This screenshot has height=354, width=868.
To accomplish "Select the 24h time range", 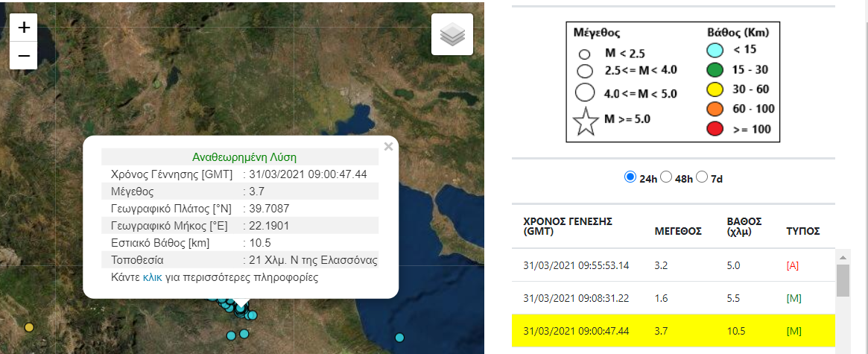I will [630, 177].
